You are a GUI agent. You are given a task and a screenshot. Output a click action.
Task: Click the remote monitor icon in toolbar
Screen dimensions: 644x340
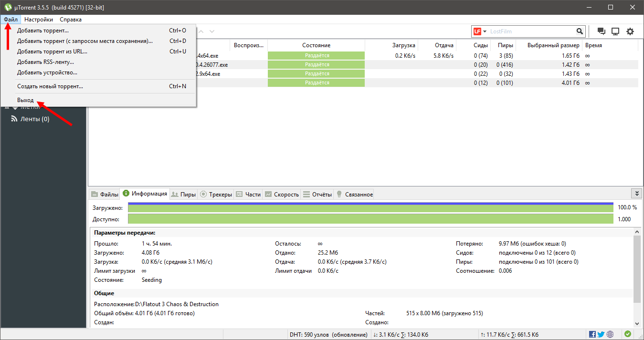click(x=615, y=31)
